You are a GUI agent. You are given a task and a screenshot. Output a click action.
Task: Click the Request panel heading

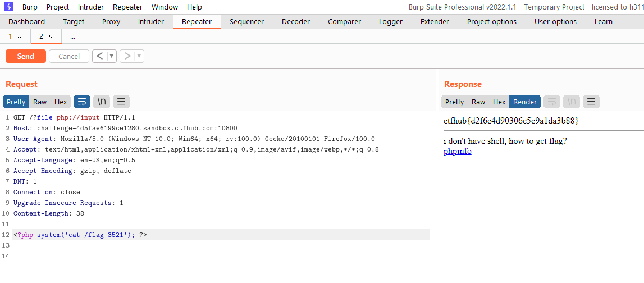tap(21, 84)
